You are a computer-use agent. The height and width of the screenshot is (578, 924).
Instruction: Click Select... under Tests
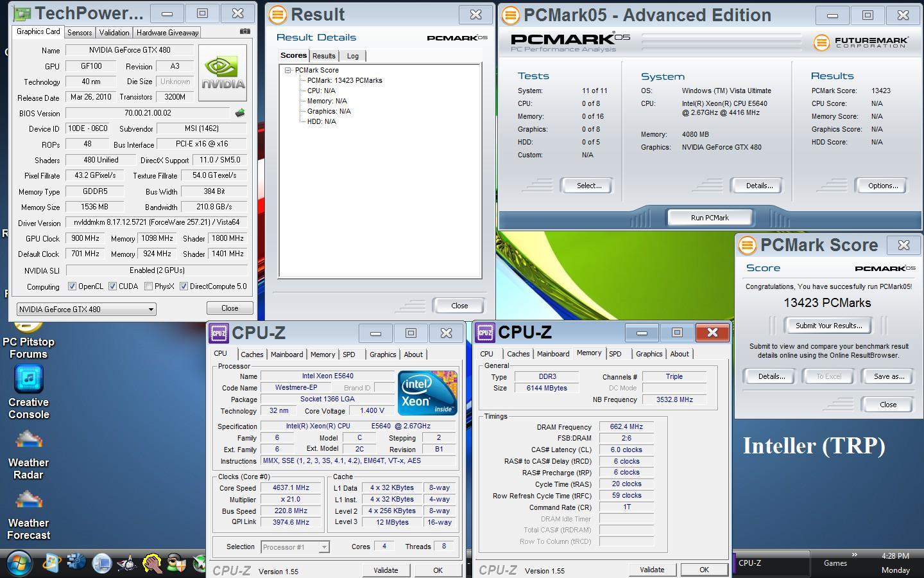coord(588,186)
